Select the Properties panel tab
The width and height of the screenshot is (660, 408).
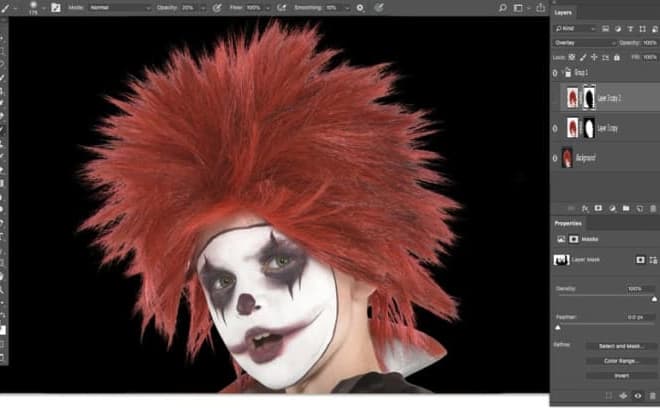point(568,223)
